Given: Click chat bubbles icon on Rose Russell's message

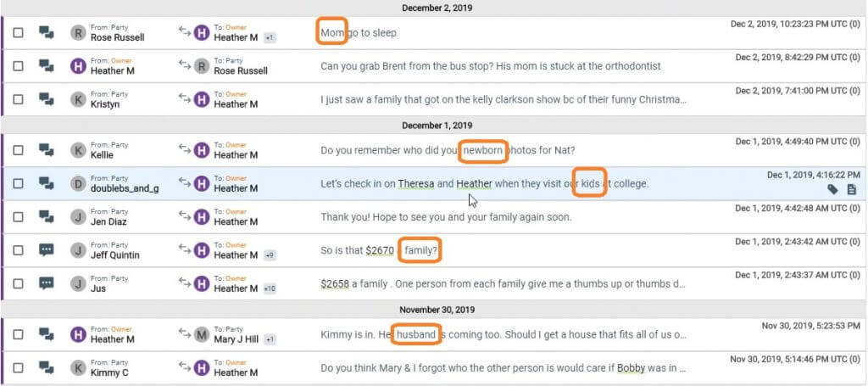Looking at the screenshot, I should pyautogui.click(x=47, y=33).
